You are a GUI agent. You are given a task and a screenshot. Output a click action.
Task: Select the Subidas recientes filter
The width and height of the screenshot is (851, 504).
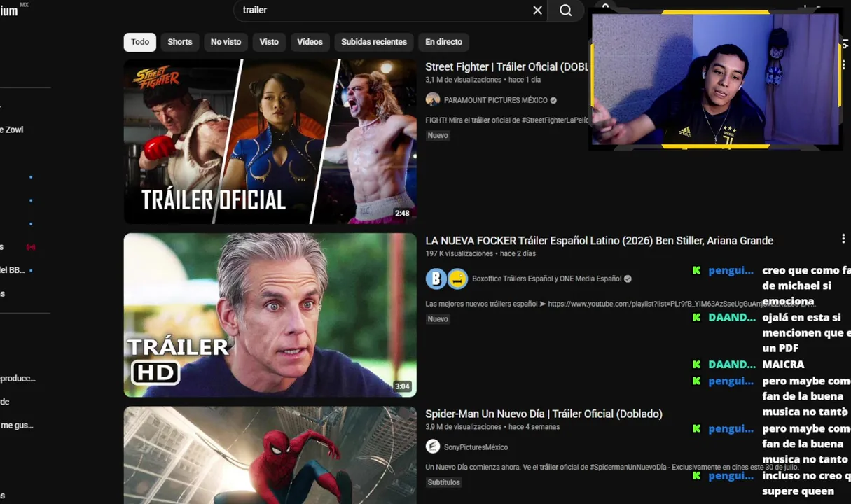click(374, 42)
